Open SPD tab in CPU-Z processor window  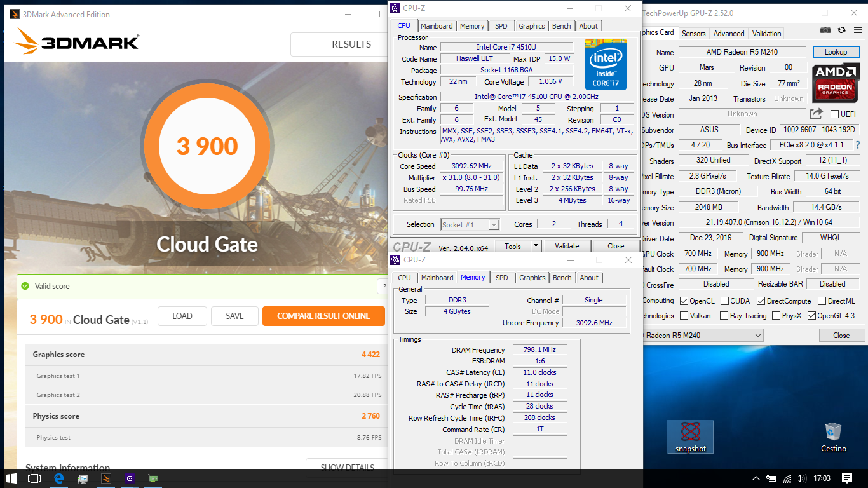[x=501, y=26]
